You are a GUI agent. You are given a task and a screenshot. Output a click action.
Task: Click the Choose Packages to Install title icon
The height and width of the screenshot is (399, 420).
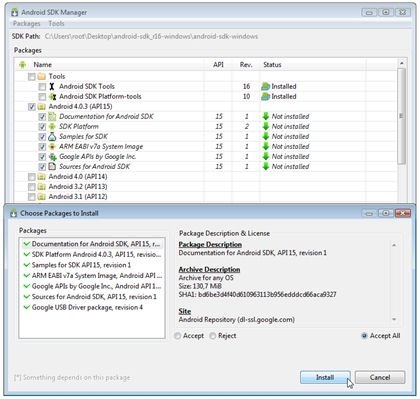(x=13, y=213)
